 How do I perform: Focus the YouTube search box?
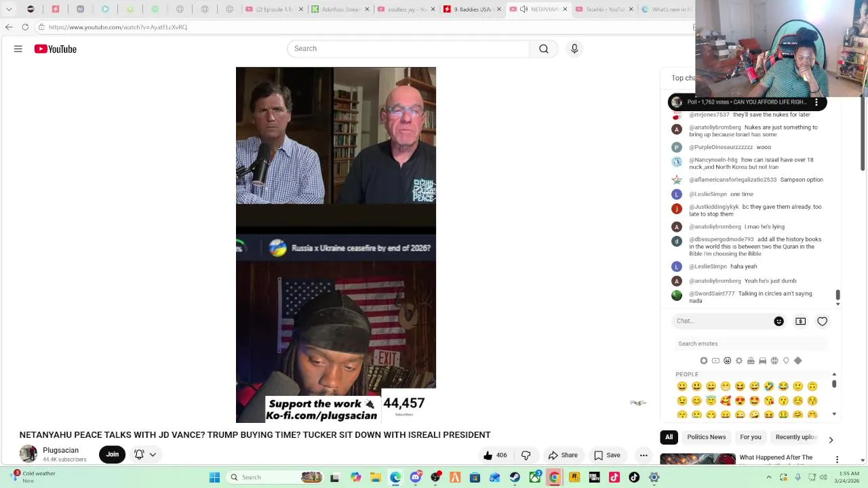(x=408, y=49)
